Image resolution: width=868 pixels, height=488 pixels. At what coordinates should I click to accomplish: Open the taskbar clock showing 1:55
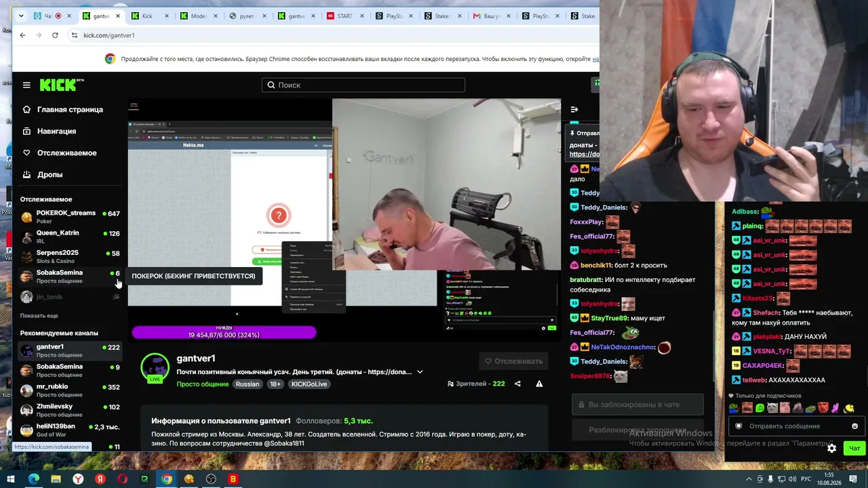point(829,479)
